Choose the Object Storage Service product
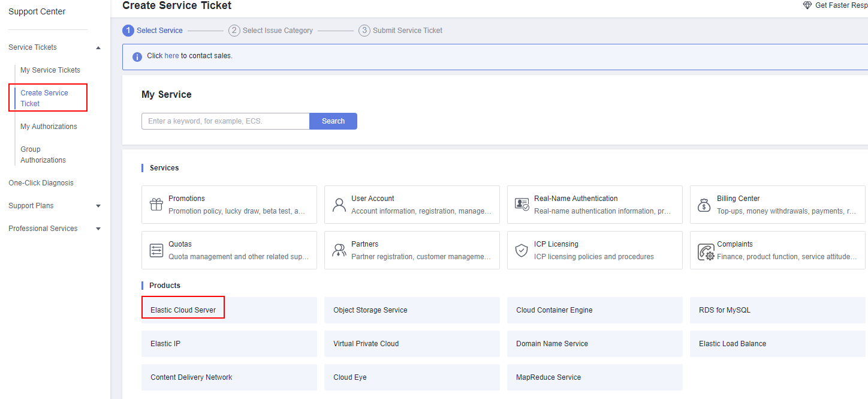The width and height of the screenshot is (868, 399). (370, 310)
